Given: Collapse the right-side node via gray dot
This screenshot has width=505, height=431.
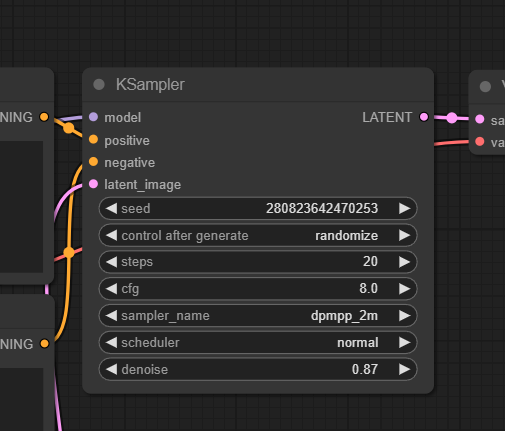Looking at the screenshot, I should [x=485, y=87].
